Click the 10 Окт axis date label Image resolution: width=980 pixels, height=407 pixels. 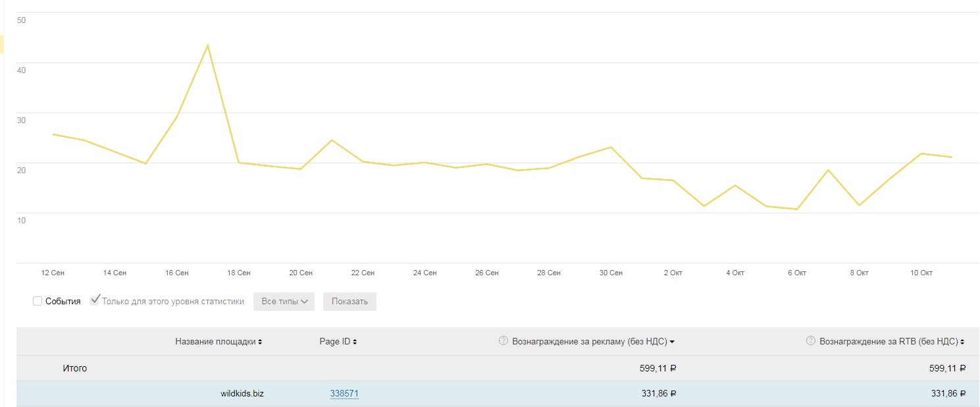pyautogui.click(x=921, y=273)
